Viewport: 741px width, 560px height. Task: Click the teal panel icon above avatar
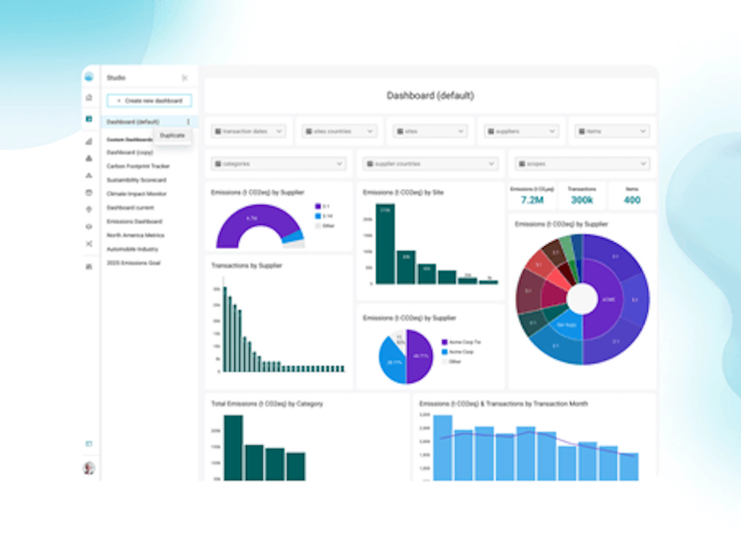89,444
